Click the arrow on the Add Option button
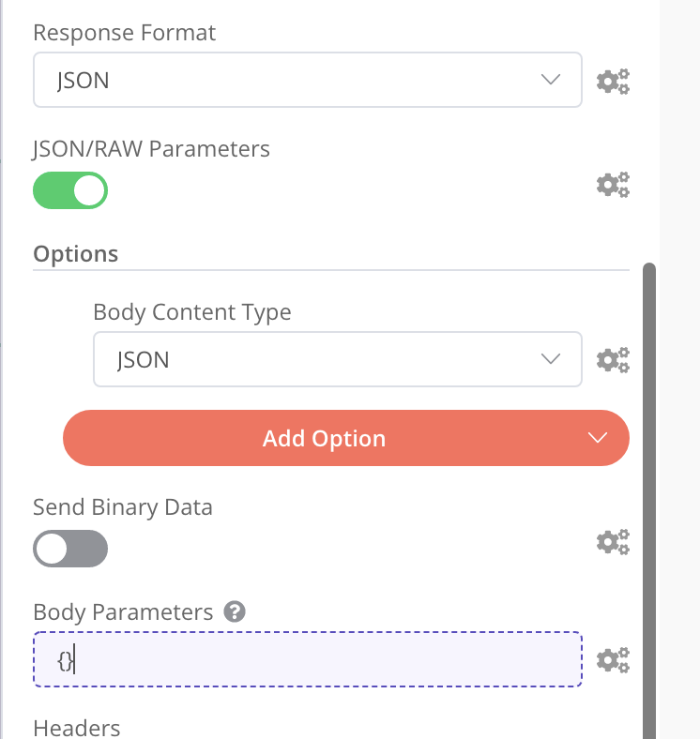The height and width of the screenshot is (739, 700). (597, 438)
